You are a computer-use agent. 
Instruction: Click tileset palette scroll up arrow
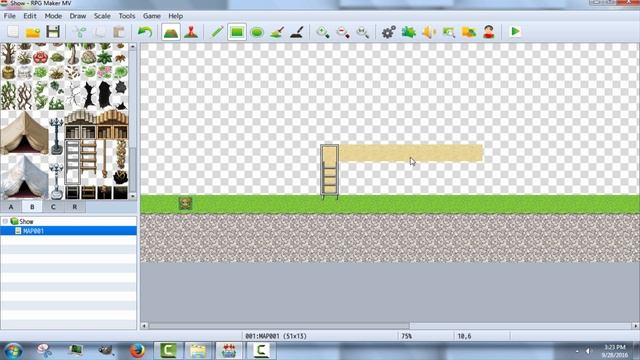click(133, 47)
